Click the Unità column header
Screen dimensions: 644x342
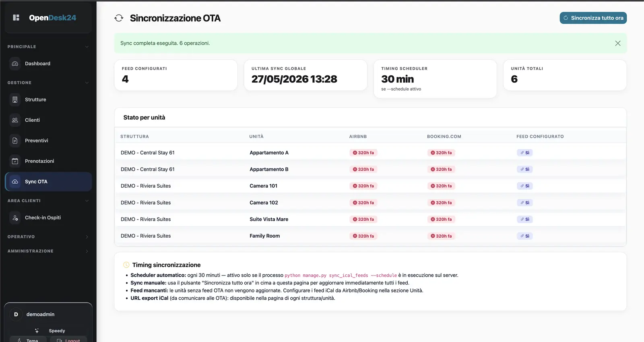[x=256, y=137]
